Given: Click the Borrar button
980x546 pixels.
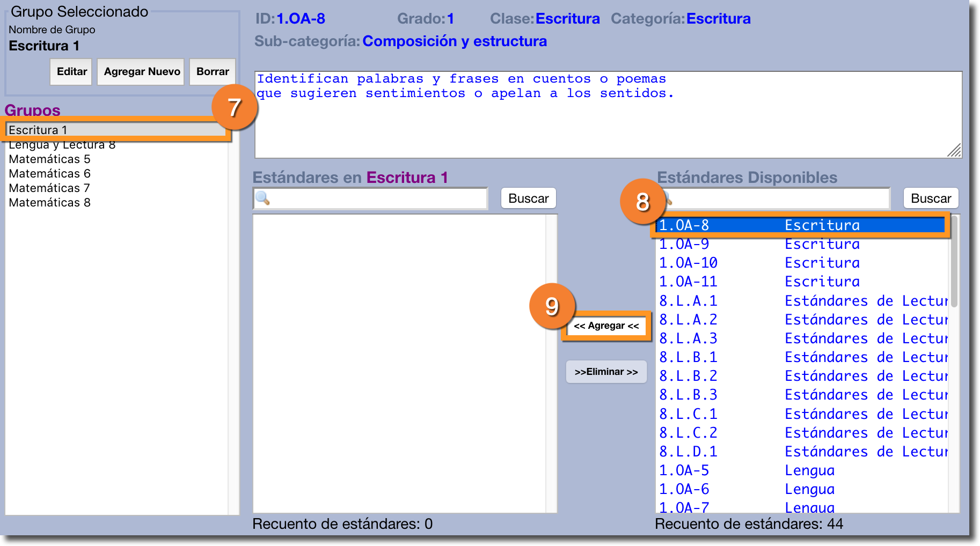Looking at the screenshot, I should (x=213, y=72).
